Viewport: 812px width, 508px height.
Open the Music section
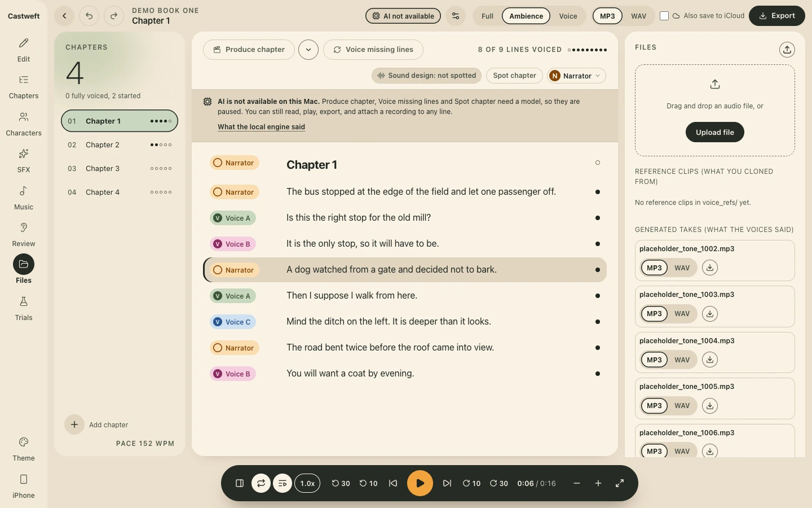pyautogui.click(x=24, y=198)
